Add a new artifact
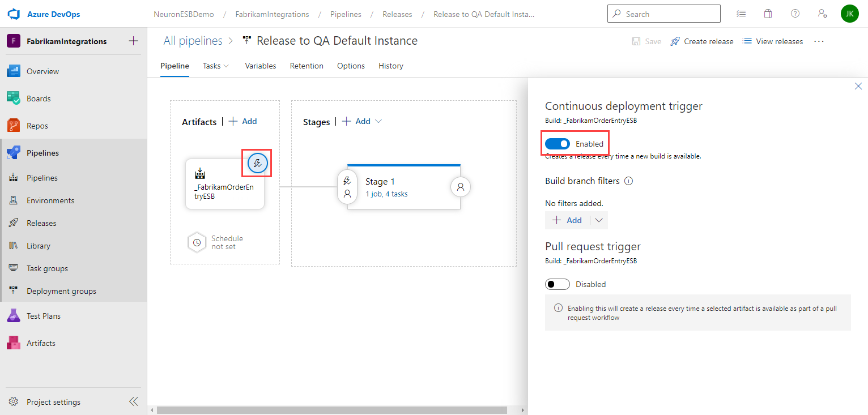This screenshot has width=868, height=415. pyautogui.click(x=243, y=121)
